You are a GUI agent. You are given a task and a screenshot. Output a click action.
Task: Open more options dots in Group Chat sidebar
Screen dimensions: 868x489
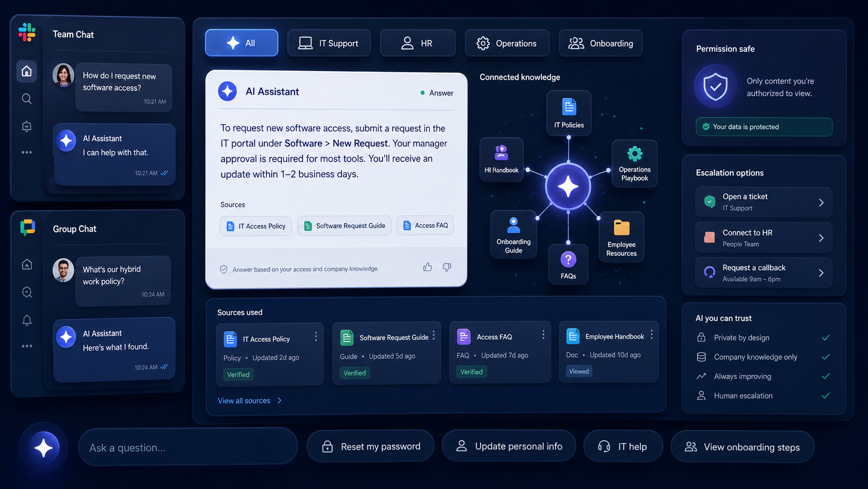coord(27,346)
